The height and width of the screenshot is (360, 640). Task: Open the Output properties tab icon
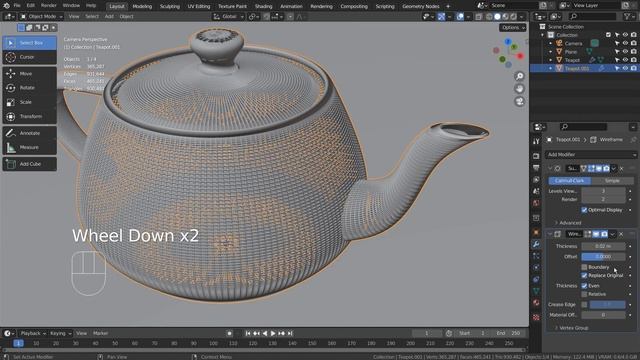tap(536, 168)
